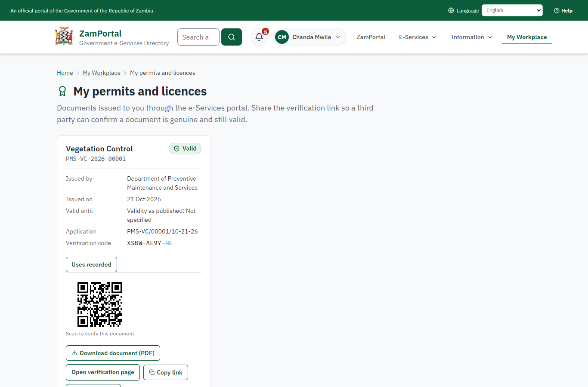Click the Copy link button
Viewport: 588px width, 387px height.
[166, 372]
